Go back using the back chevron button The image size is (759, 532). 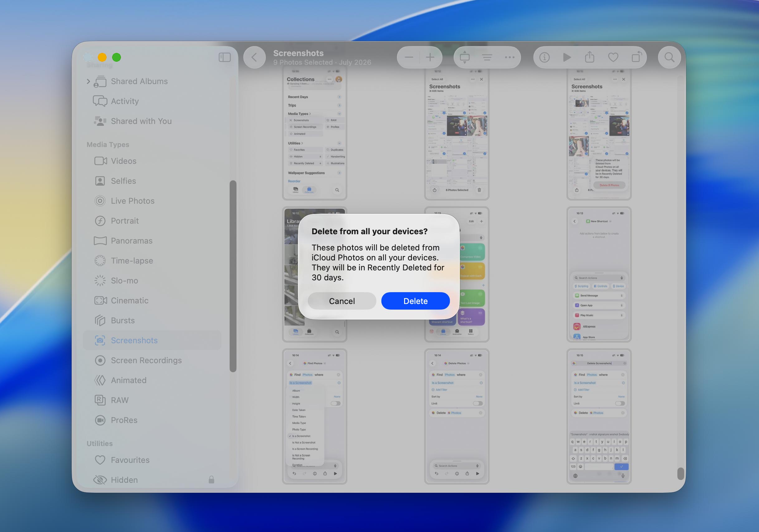tap(254, 58)
